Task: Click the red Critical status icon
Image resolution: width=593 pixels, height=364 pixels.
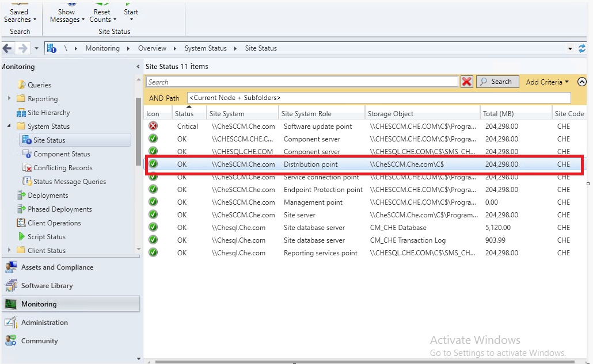Action: tap(153, 126)
